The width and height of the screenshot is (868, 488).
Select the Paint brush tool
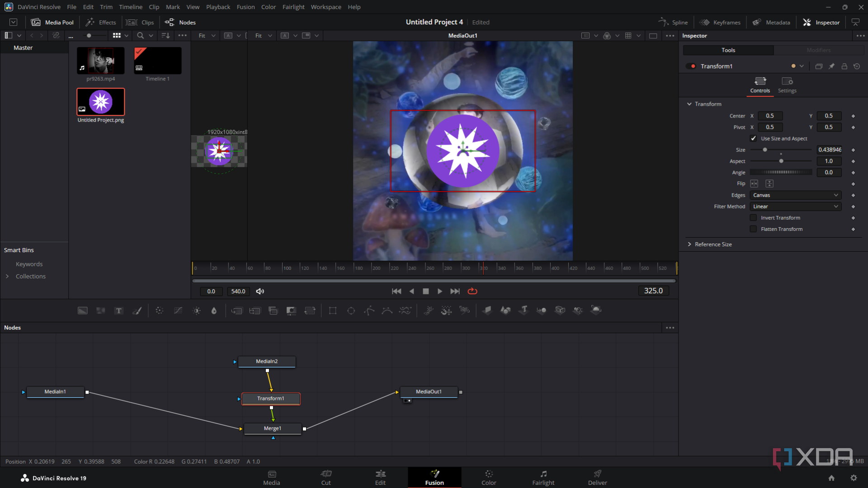click(x=137, y=310)
